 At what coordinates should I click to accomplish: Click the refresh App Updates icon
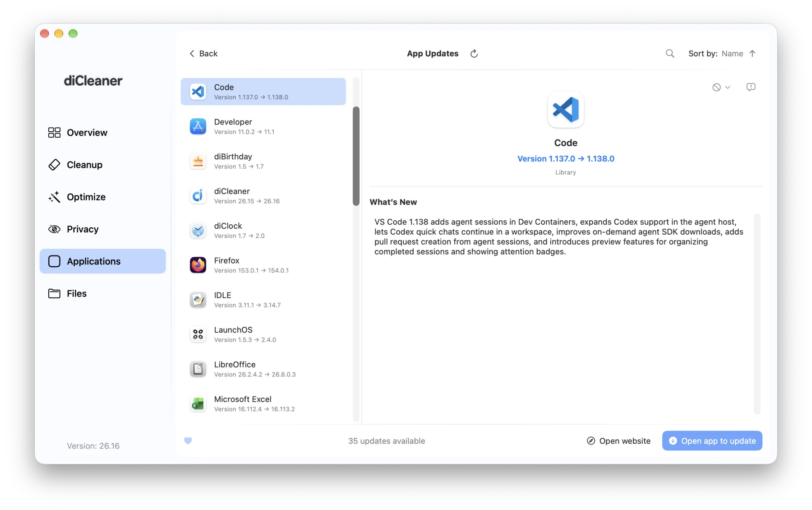474,54
